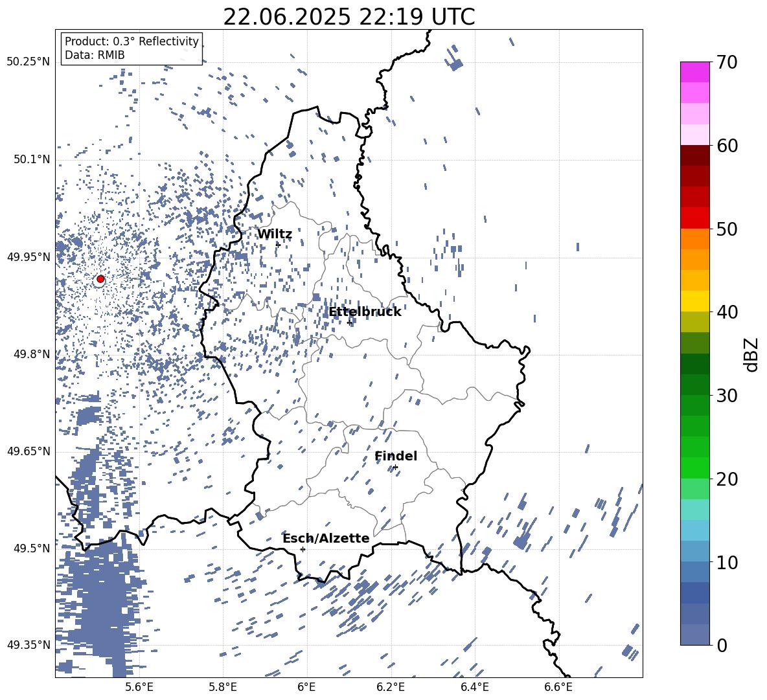
Task: Click the magenta swatch atop the colorbar
Action: click(695, 73)
